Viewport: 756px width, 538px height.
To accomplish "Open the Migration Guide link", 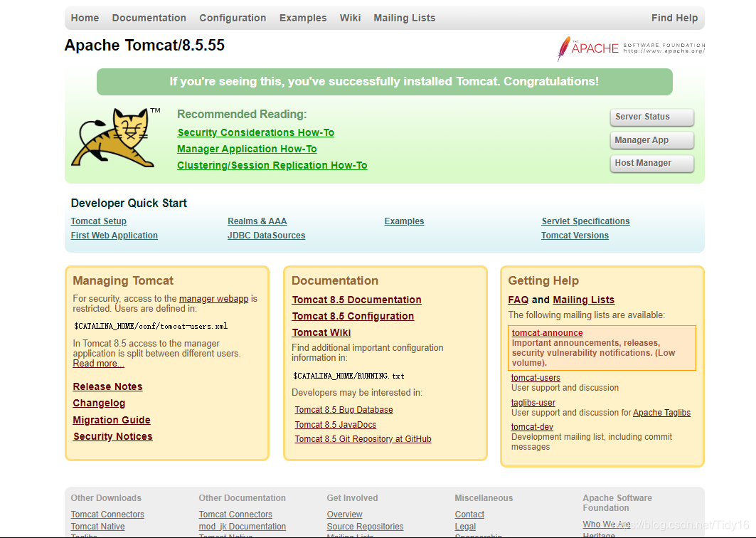I will (112, 420).
